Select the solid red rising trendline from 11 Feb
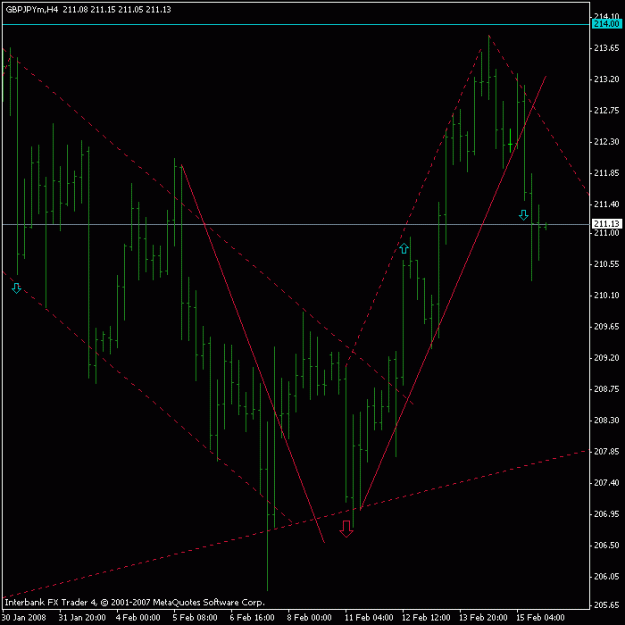Screen dimensions: 625x625 click(453, 292)
